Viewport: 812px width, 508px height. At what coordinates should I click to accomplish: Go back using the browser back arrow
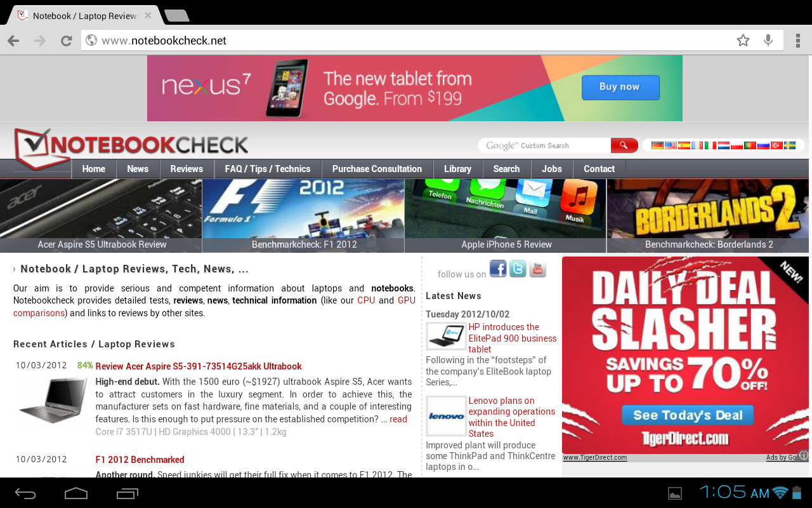(x=13, y=41)
